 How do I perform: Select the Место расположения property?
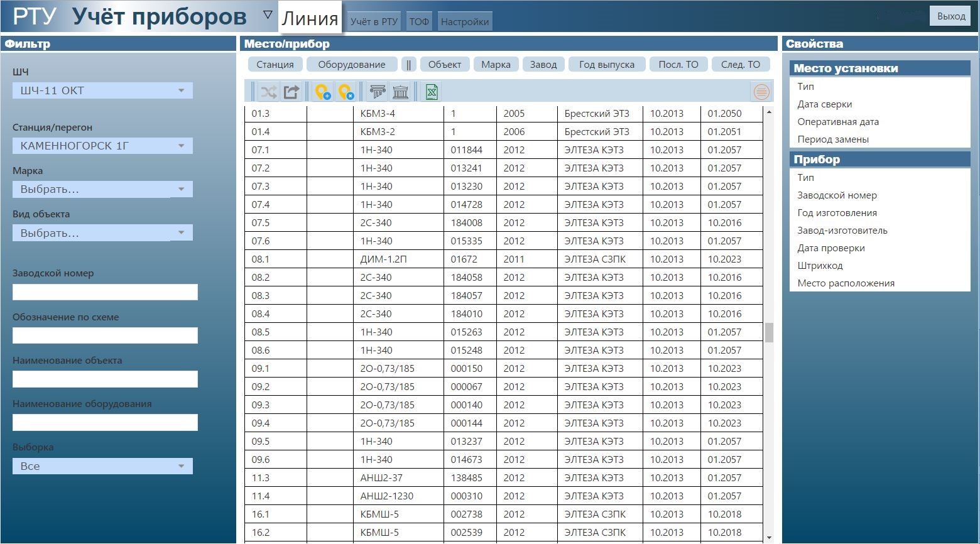click(x=846, y=283)
